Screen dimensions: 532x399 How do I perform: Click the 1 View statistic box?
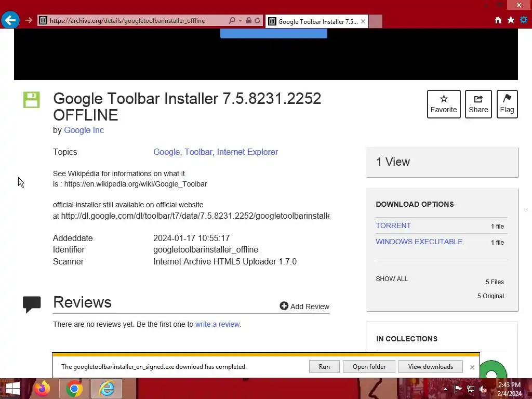coord(442,162)
